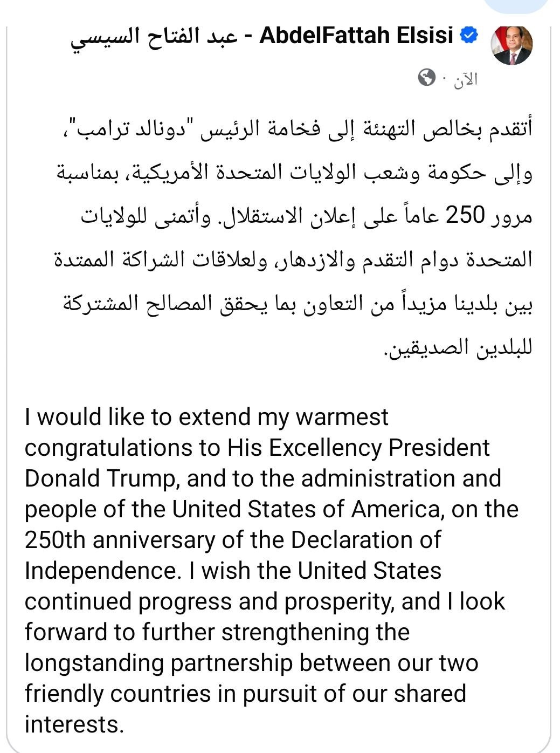Click the final word "interests." of the post
Image resolution: width=560 pixels, height=753 pixels.
tap(74, 724)
